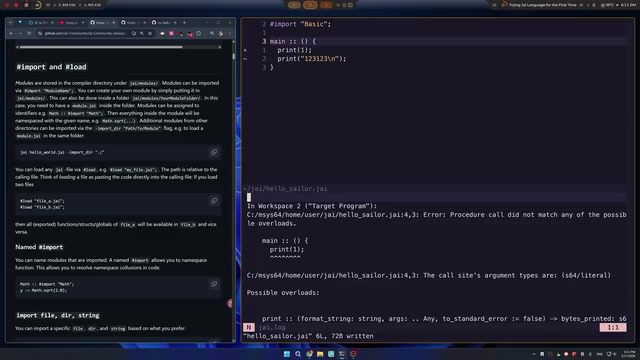Click the '#import and #load' heading
The width and height of the screenshot is (640, 360).
(x=51, y=67)
